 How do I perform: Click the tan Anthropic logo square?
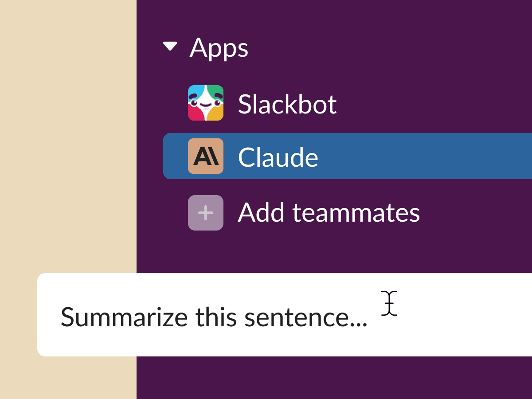(x=206, y=156)
